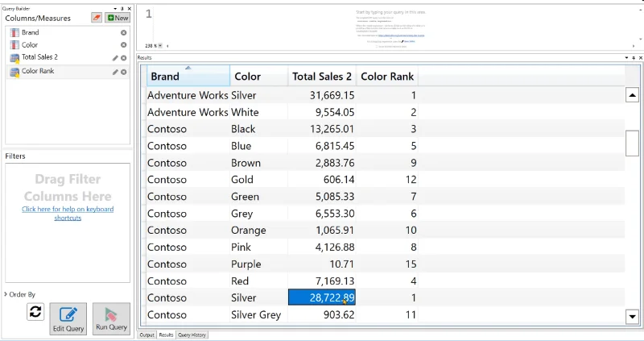Select the cell with value 5,085.33
The image size is (644, 341).
tap(322, 196)
